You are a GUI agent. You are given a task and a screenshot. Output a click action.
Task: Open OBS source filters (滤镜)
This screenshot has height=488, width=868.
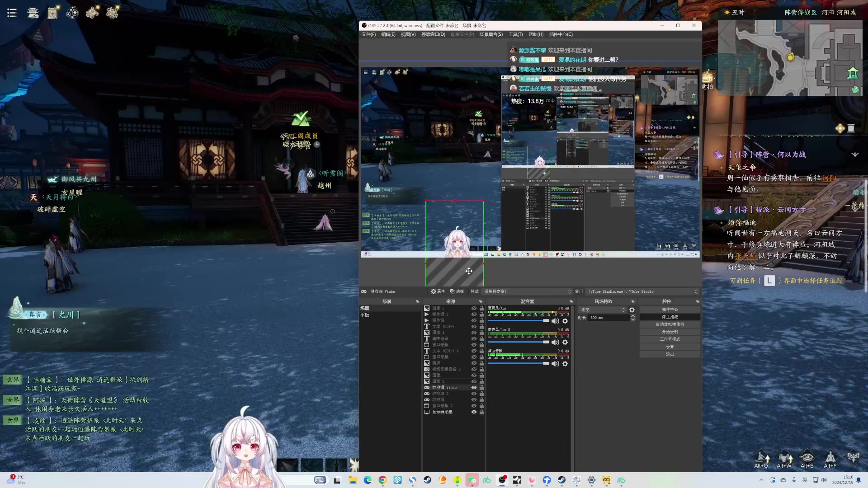tap(457, 291)
